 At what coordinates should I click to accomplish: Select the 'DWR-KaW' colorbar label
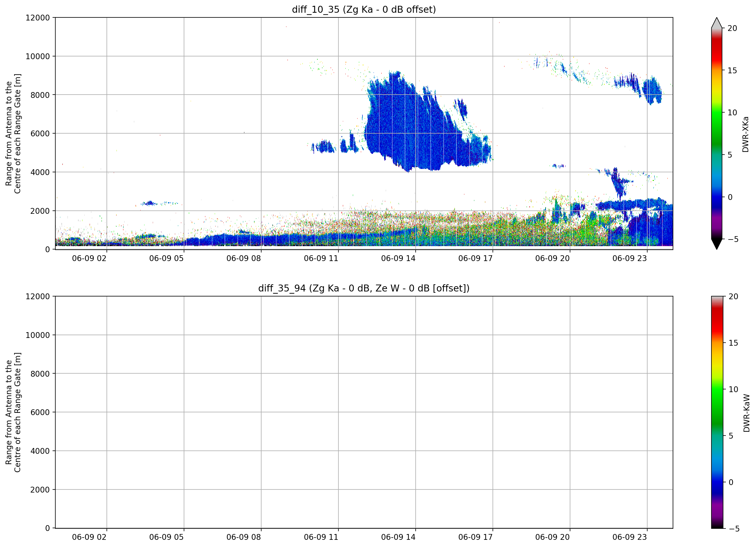coord(747,413)
